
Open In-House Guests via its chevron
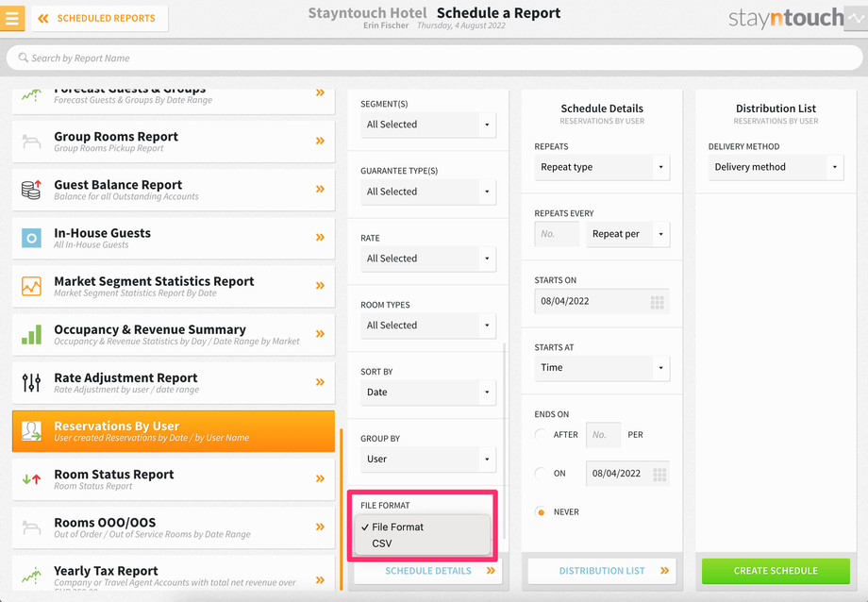coord(320,237)
